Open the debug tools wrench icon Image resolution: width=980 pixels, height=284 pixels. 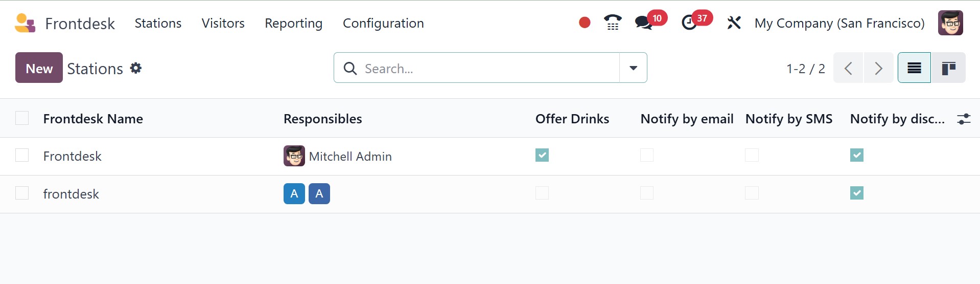click(734, 23)
